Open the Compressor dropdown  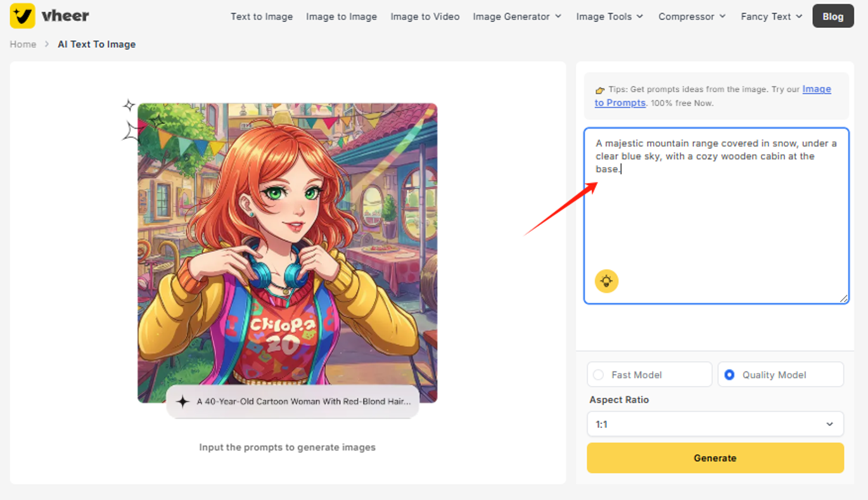click(x=691, y=16)
